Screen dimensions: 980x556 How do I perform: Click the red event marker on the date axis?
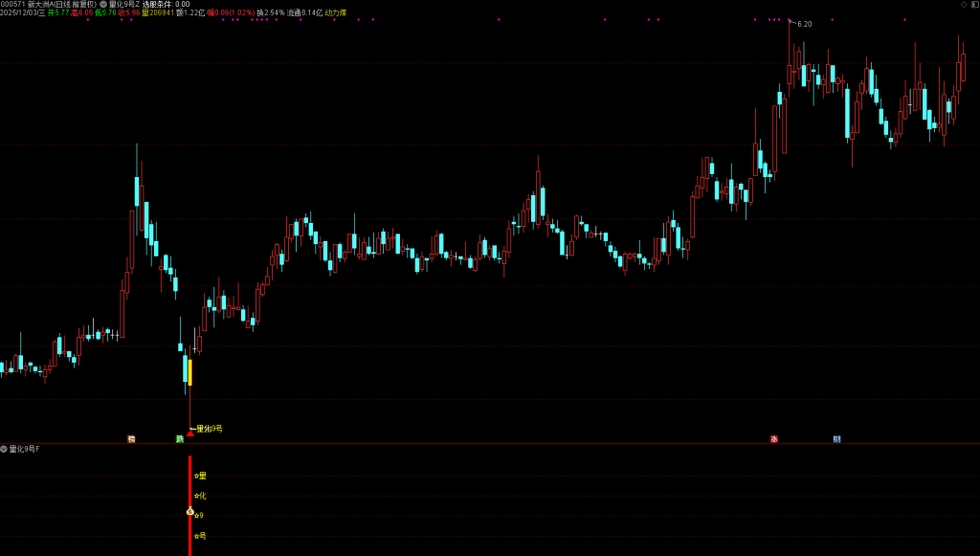774,439
